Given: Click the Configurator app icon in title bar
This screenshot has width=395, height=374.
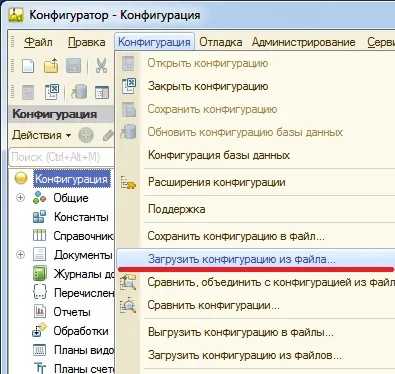Looking at the screenshot, I should (16, 15).
